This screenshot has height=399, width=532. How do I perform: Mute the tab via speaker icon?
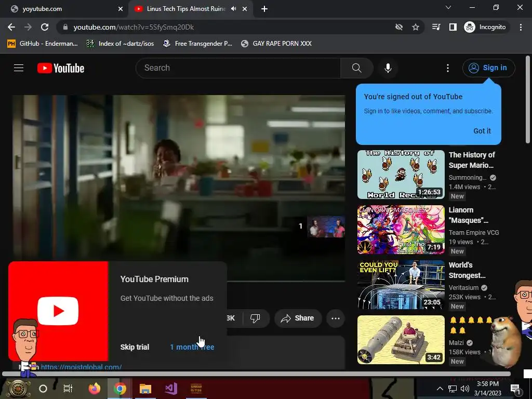[233, 9]
